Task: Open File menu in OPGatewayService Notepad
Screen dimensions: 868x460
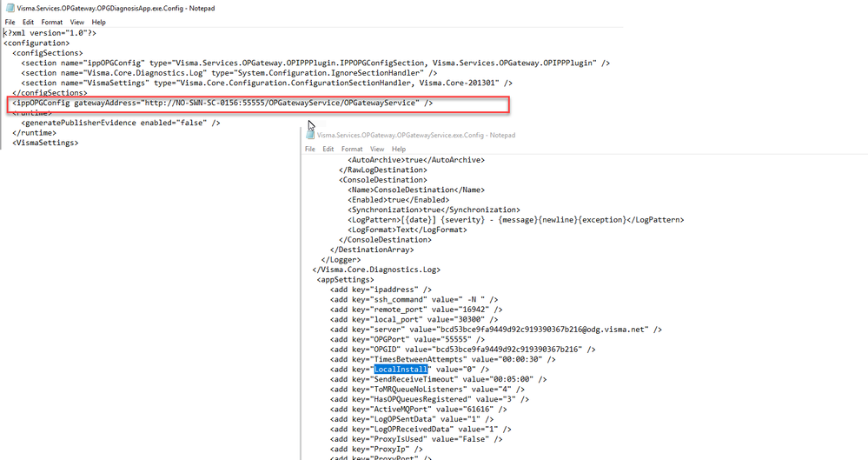Action: (310, 149)
